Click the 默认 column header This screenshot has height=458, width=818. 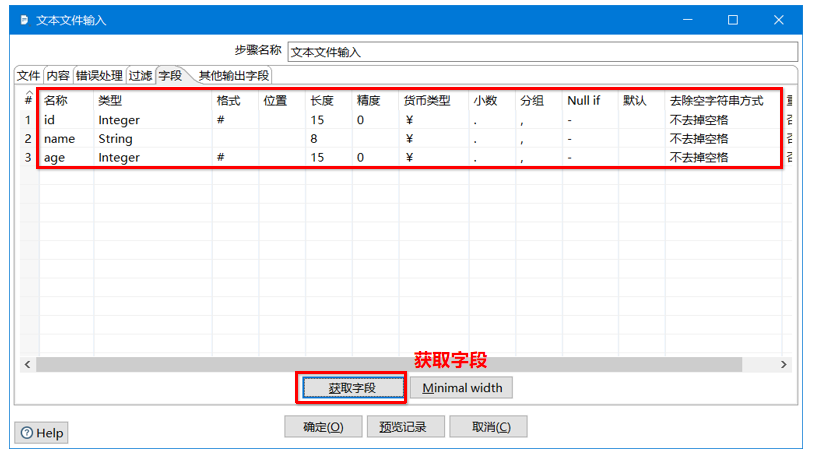click(642, 100)
